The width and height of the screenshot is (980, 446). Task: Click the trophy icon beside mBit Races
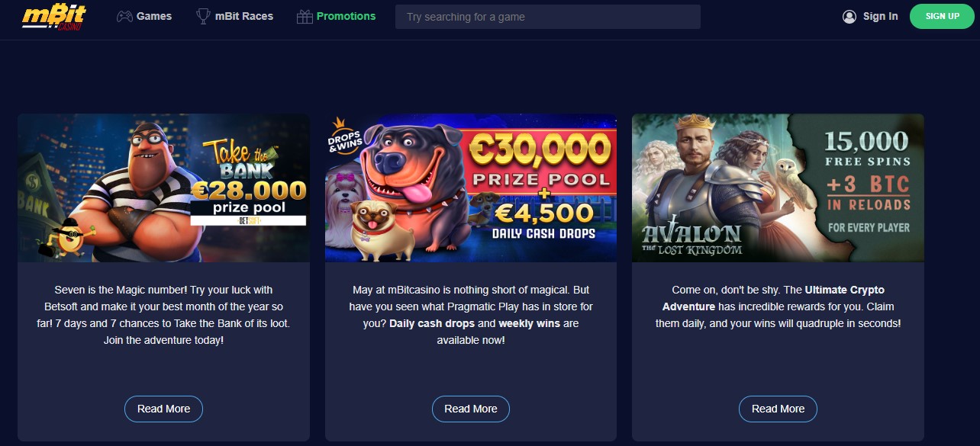point(203,16)
